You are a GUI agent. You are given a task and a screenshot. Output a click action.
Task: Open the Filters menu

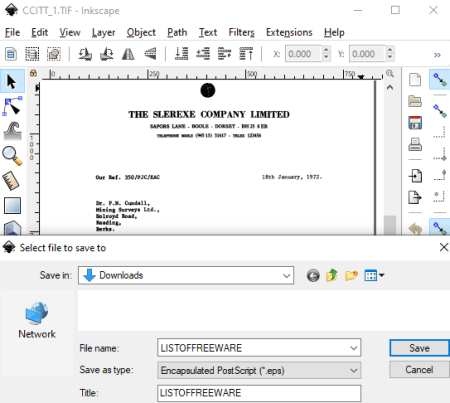click(x=241, y=32)
